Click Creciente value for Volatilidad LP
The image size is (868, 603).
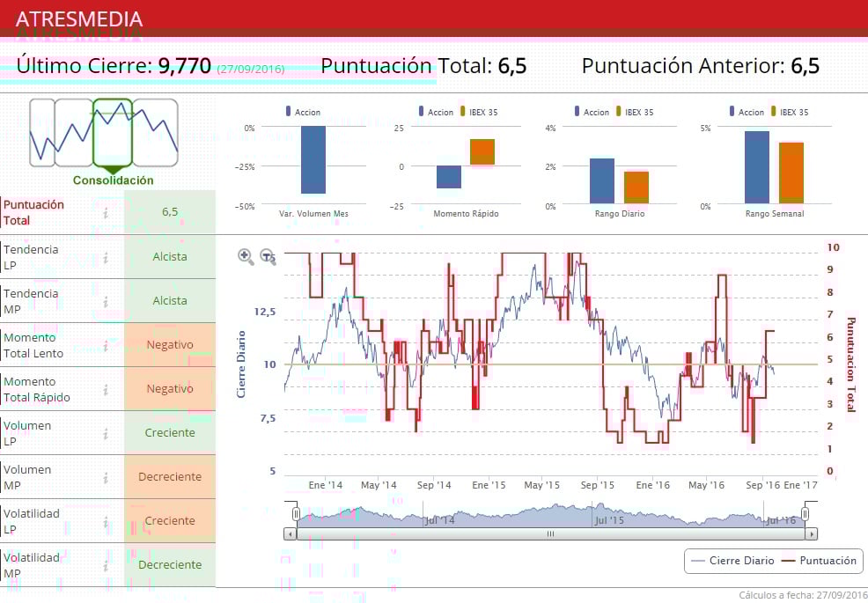(170, 521)
